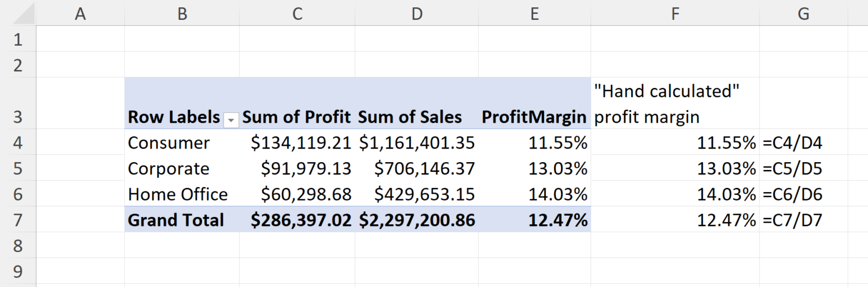Click the Consumer row label cell
Image resolution: width=868 pixels, height=287 pixels.
click(x=168, y=143)
